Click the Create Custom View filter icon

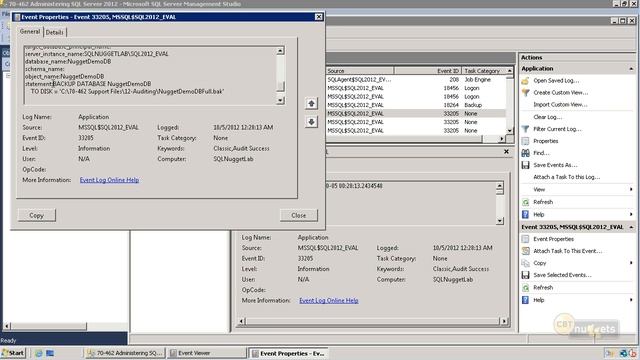point(525,93)
